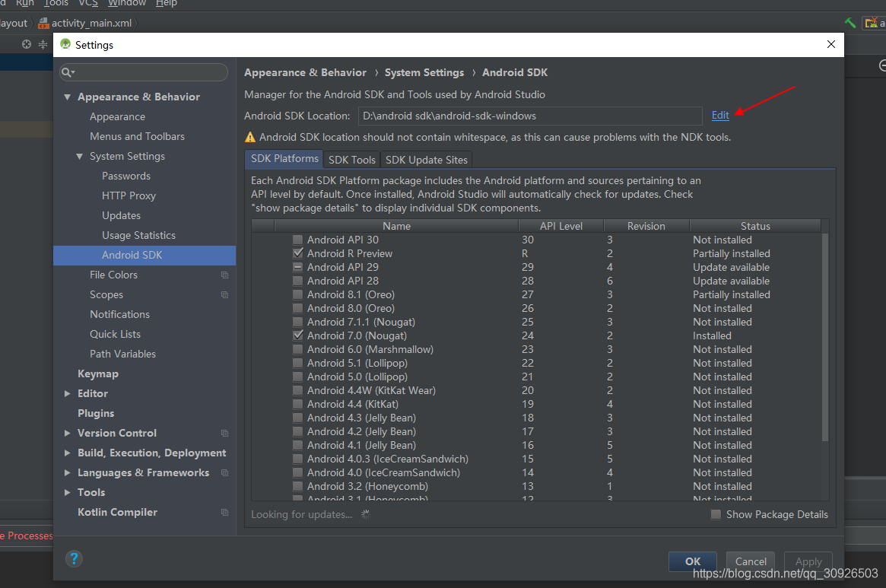Uncheck the Android R Preview checkbox
This screenshot has width=886, height=588.
(298, 253)
